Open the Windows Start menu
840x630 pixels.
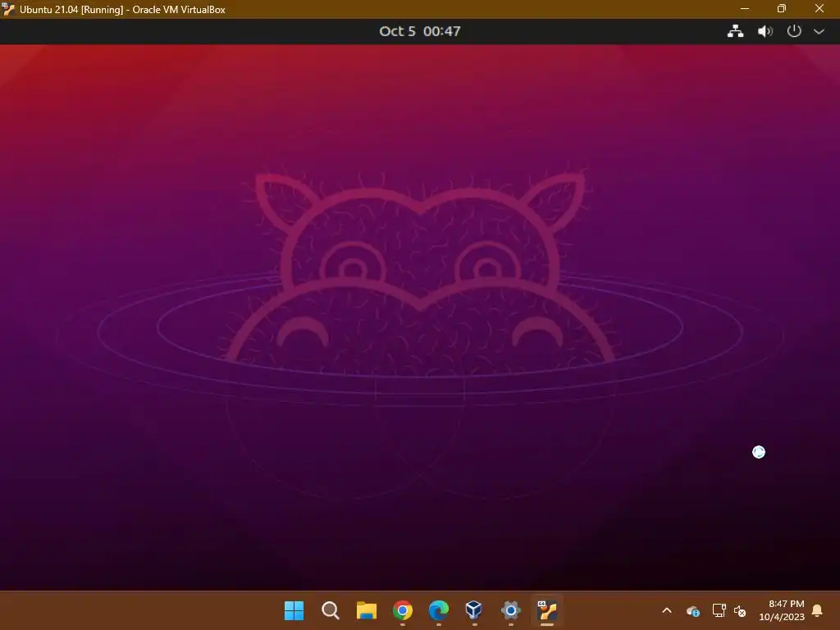coord(294,610)
